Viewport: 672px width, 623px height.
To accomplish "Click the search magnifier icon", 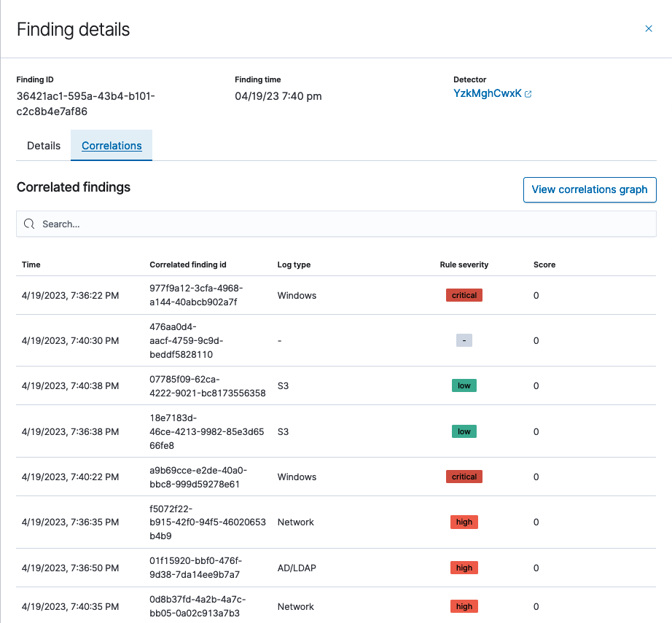I will click(29, 224).
